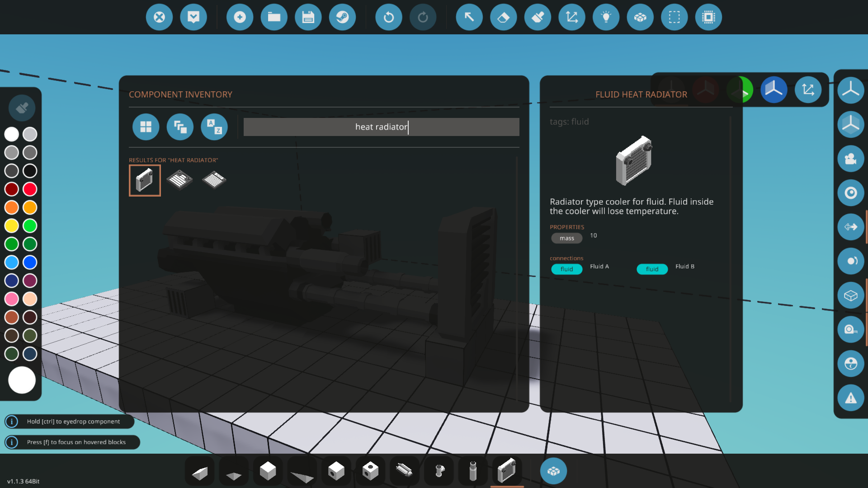
Task: Toggle the blue axis mirror mode
Action: click(774, 89)
